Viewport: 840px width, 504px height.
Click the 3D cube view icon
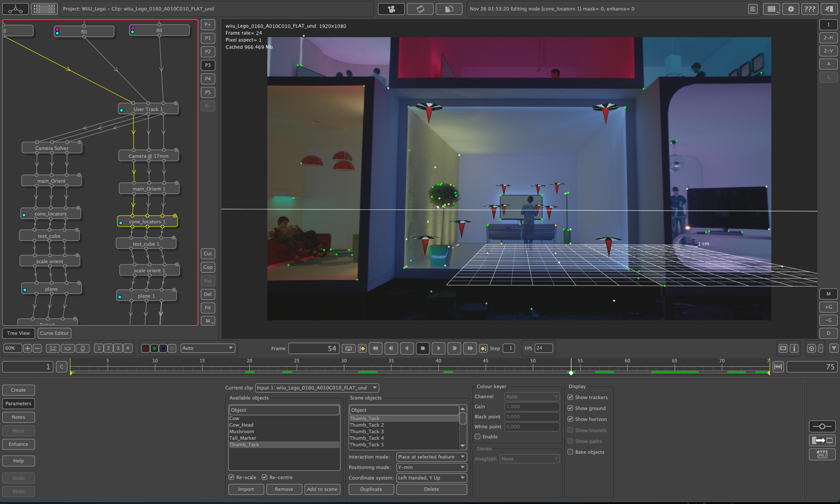tap(811, 348)
